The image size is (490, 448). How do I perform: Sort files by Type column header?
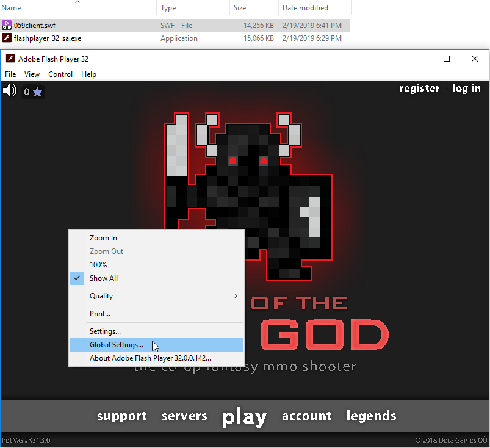tap(168, 8)
